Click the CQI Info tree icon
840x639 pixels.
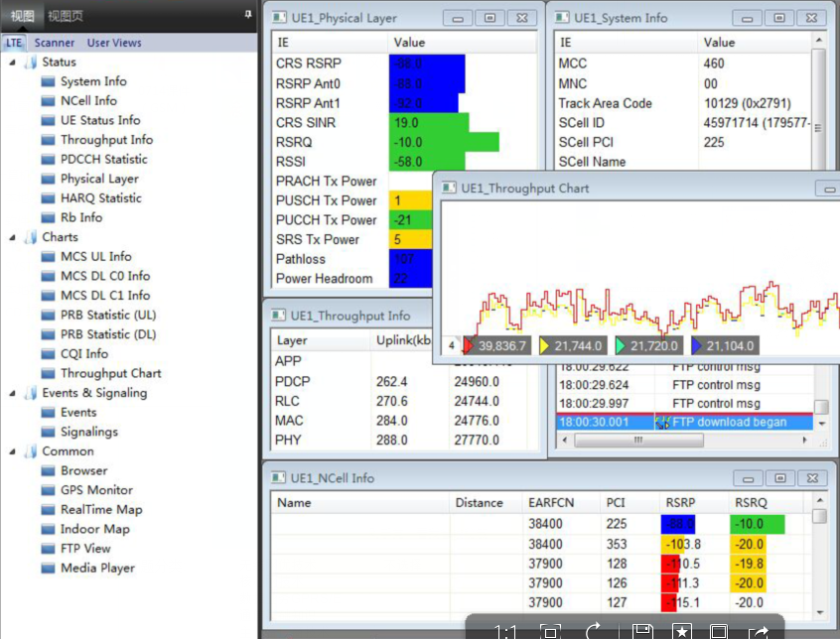49,354
